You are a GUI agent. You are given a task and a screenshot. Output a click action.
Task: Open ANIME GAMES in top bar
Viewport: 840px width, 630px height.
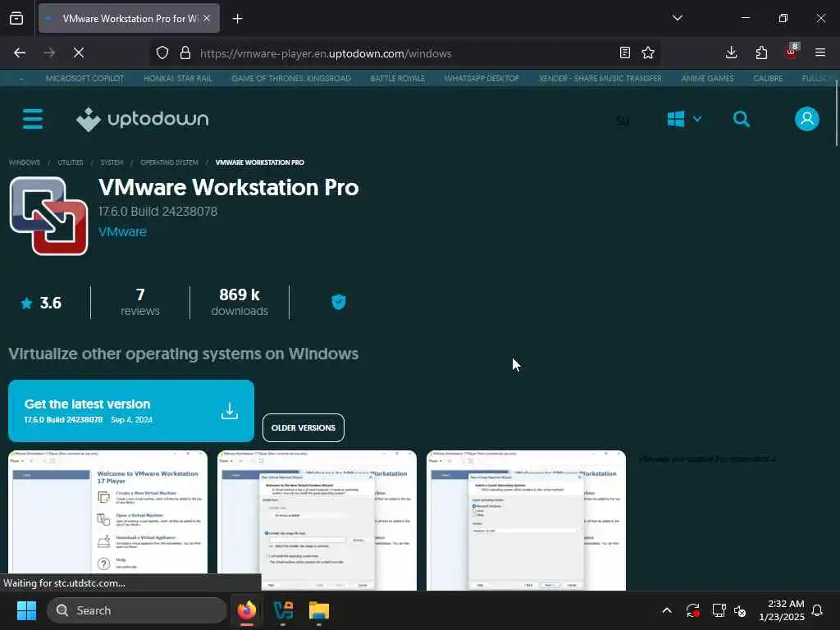click(x=707, y=78)
